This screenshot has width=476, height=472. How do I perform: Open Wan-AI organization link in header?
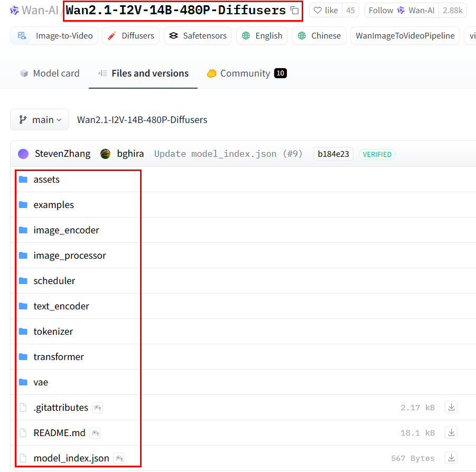pyautogui.click(x=40, y=11)
